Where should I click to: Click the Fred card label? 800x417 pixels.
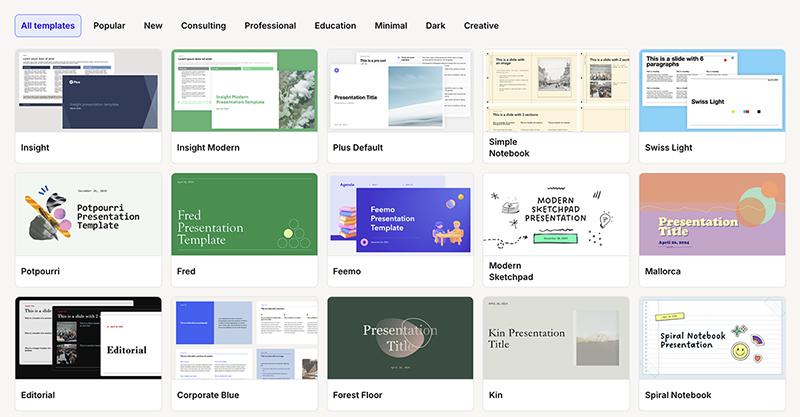pos(186,272)
